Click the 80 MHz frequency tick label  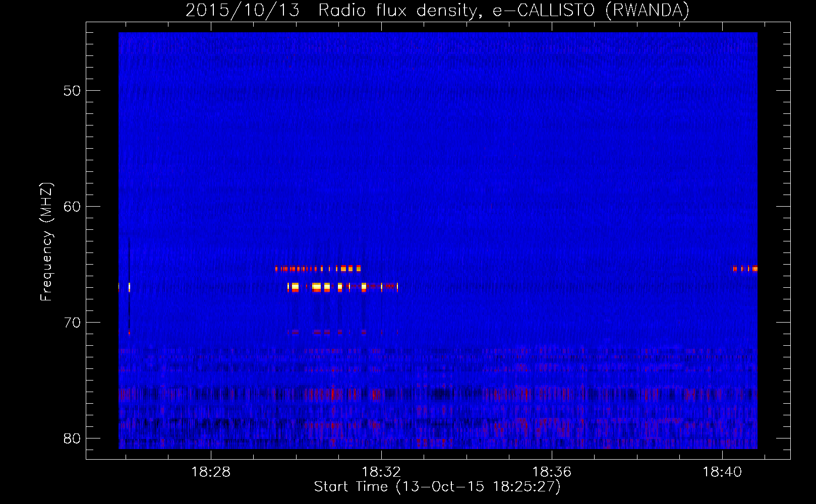(72, 438)
